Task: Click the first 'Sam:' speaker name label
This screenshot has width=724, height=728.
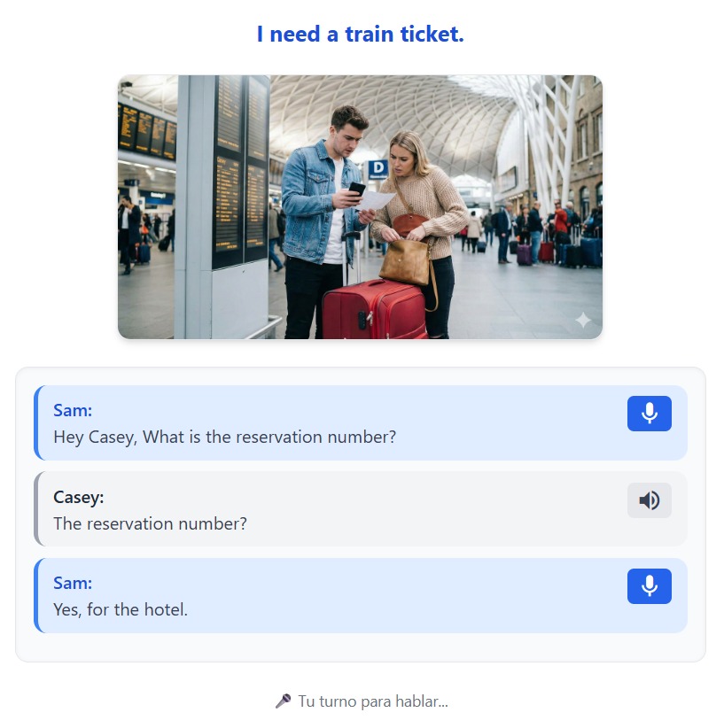Action: pos(73,410)
